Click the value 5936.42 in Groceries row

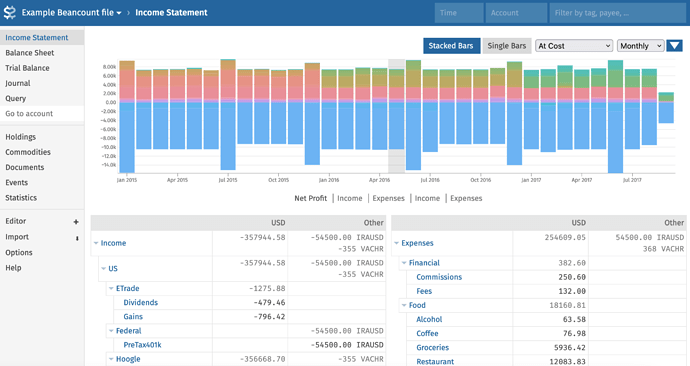tap(570, 348)
